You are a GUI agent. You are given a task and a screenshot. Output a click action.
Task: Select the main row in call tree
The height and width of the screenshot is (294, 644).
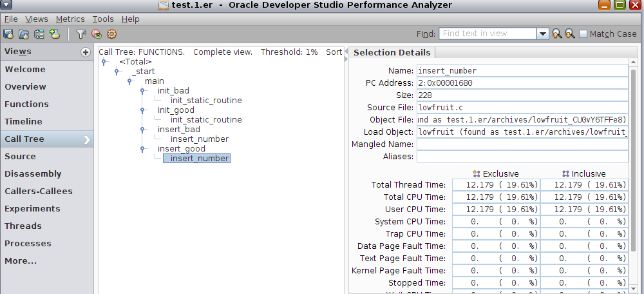pos(155,81)
